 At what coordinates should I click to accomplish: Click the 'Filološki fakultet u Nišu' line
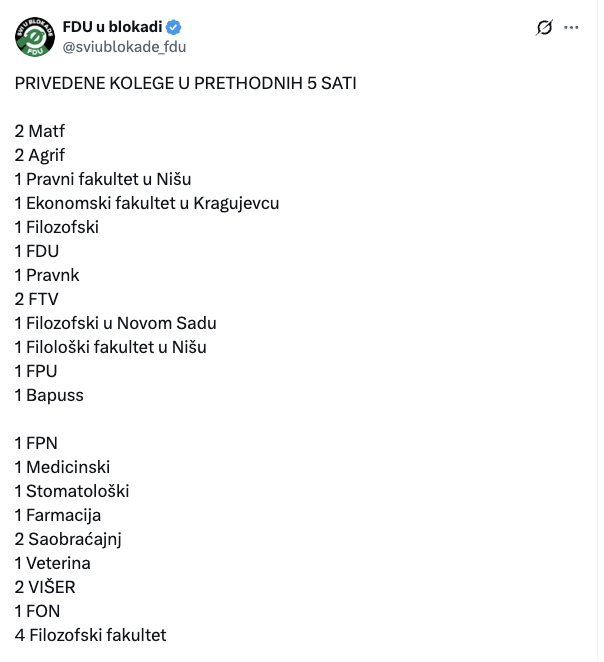coord(111,347)
